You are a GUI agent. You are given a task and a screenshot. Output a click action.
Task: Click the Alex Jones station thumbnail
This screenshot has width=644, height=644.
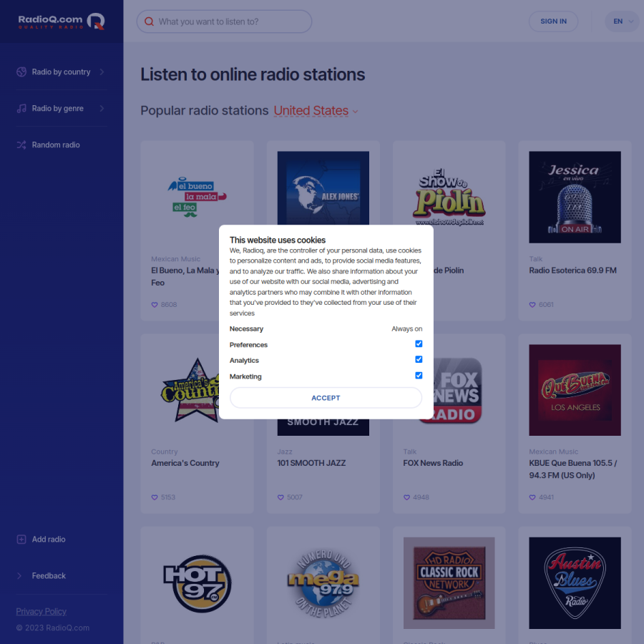coord(323,188)
